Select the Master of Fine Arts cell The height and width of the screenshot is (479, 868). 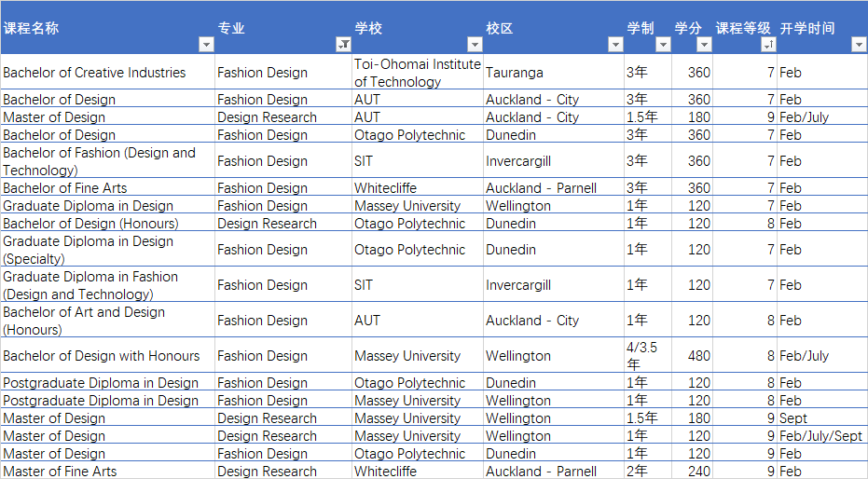[x=107, y=471]
